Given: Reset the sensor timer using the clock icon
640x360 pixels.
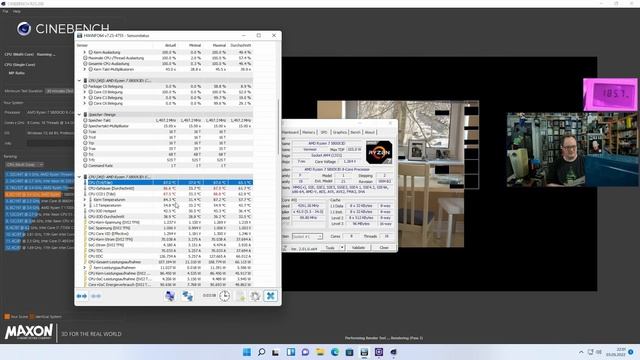Looking at the screenshot, I should [x=224, y=296].
